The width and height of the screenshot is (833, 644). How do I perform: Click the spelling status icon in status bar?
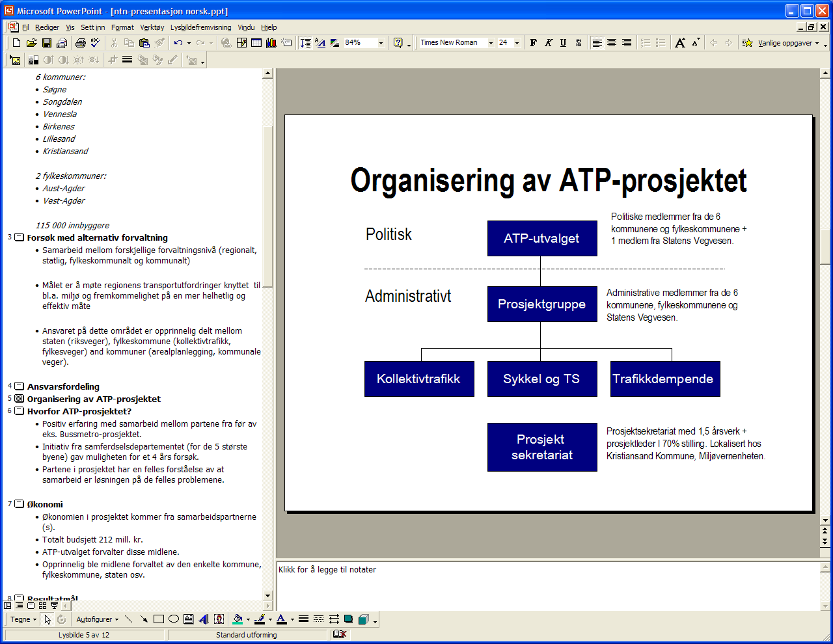pyautogui.click(x=340, y=635)
